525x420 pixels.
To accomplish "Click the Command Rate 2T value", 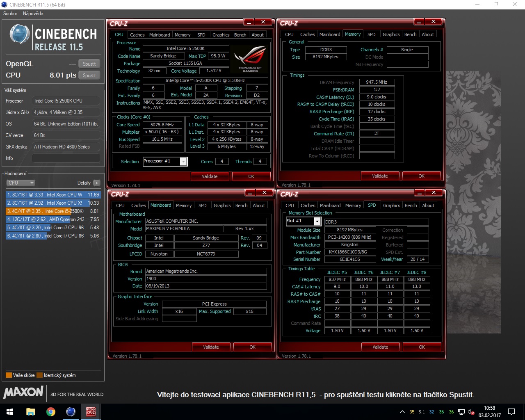I will point(377,133).
